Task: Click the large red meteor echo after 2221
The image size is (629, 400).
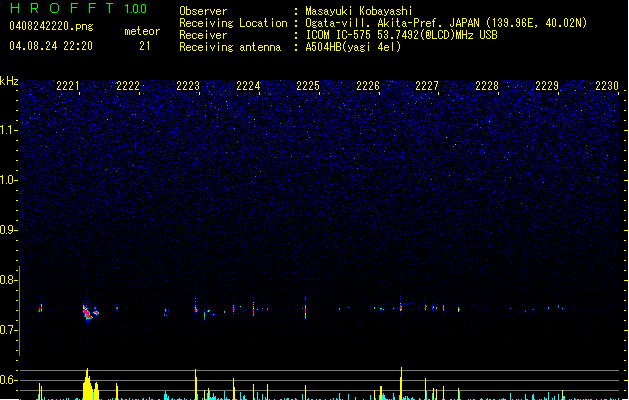Action: click(89, 313)
